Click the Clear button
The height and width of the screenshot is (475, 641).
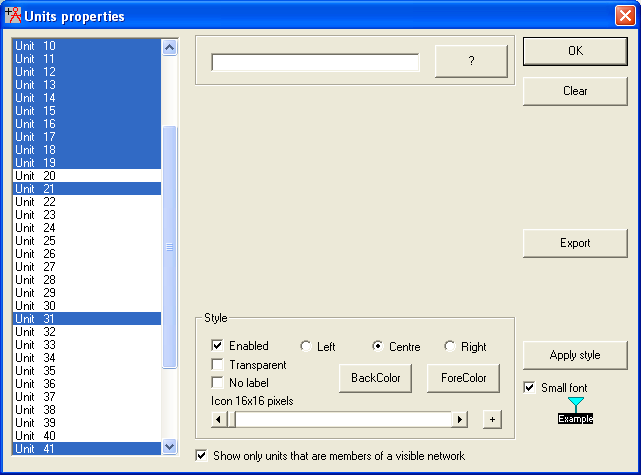[x=575, y=91]
